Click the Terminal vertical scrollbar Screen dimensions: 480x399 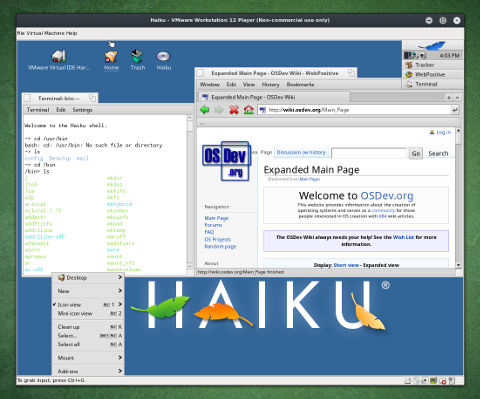(190, 192)
